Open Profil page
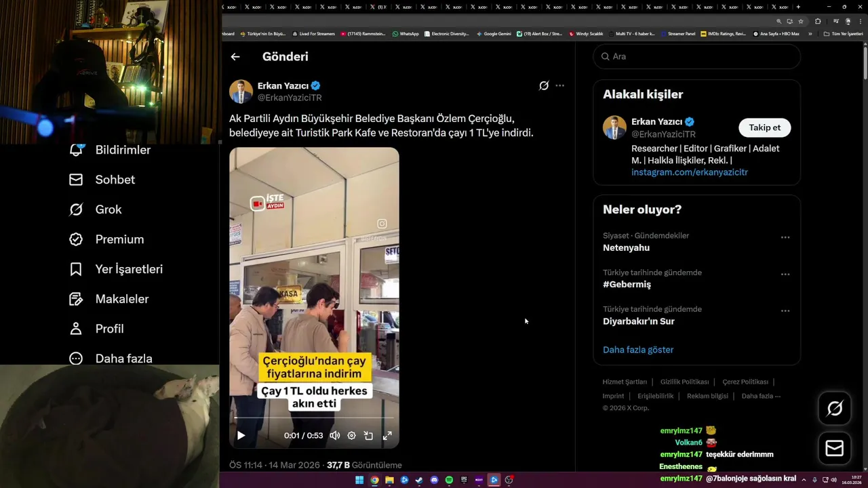 point(96,329)
